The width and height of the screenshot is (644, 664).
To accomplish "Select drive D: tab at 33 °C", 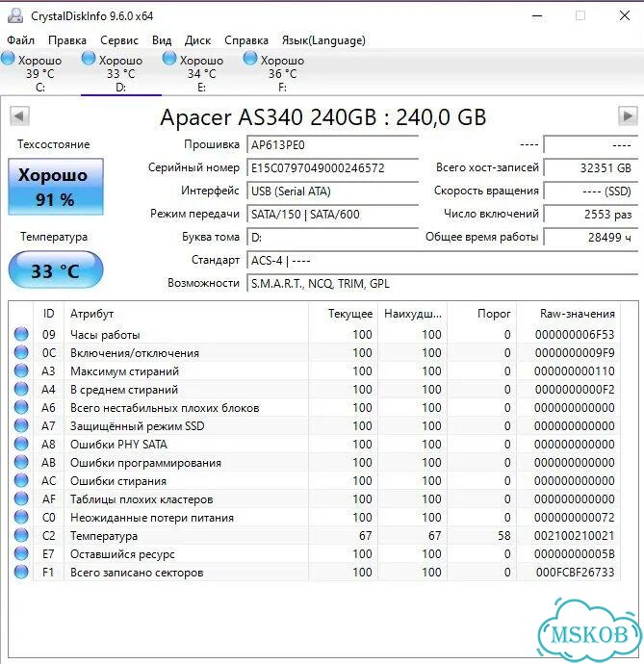I will (x=120, y=73).
